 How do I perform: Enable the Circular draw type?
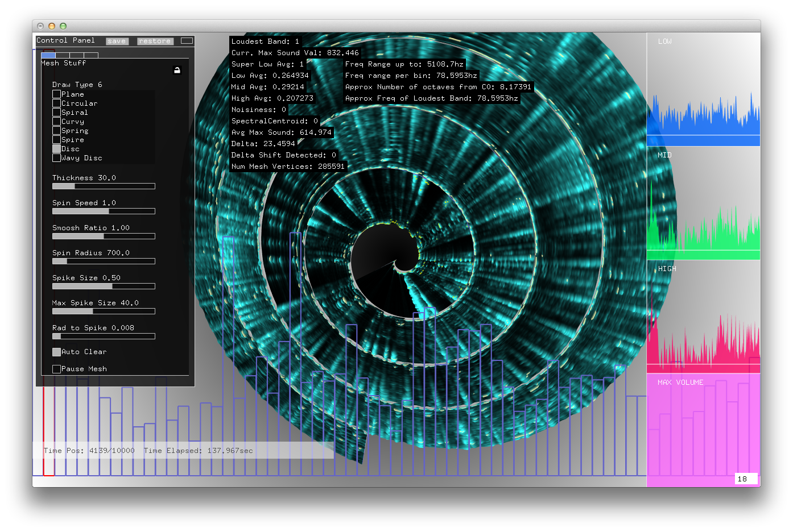pyautogui.click(x=56, y=103)
